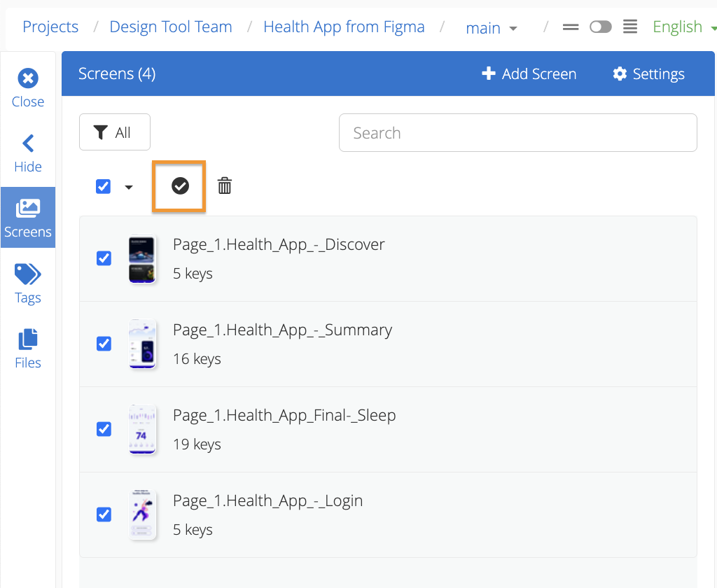Switch to the dense lines view icon

tap(630, 27)
